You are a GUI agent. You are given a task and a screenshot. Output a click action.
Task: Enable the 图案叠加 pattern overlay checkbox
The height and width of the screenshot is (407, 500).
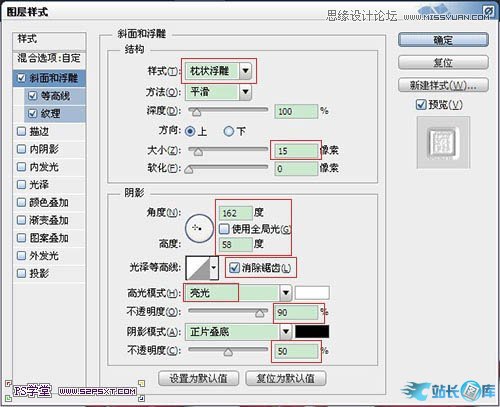click(x=21, y=238)
